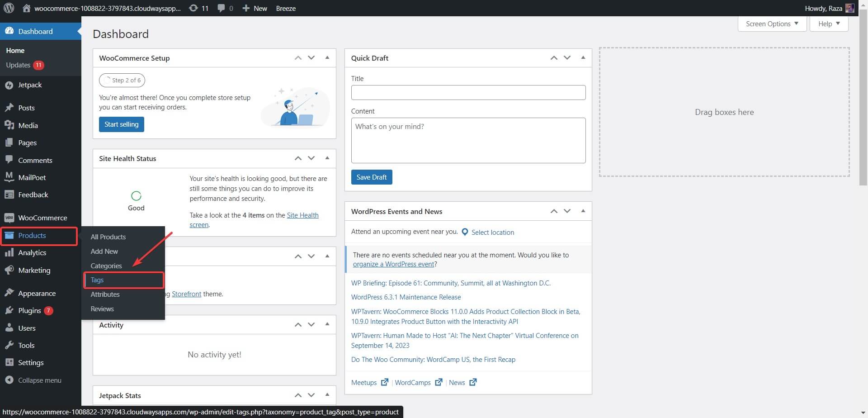Screen dimensions: 868x418
Task: Select Tags in Products submenu
Action: tap(123, 280)
